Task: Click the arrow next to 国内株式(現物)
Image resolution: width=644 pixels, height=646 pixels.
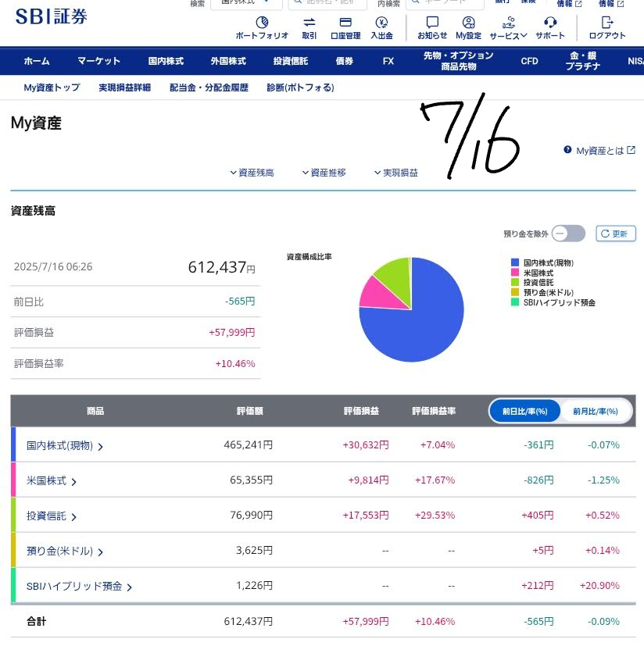Action: [x=101, y=447]
